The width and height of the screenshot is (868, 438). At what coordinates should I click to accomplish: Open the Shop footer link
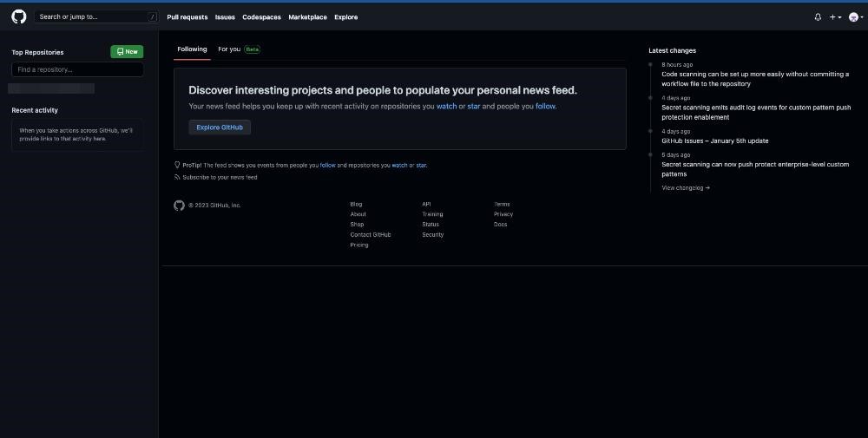357,225
